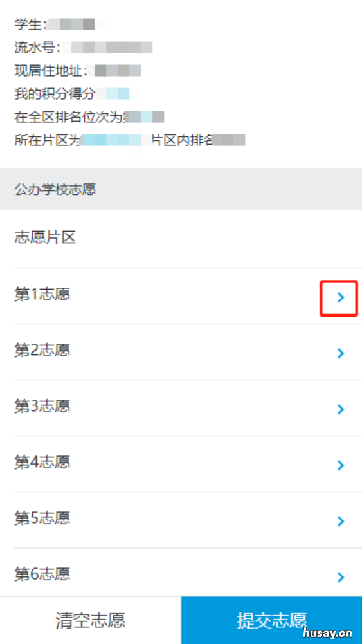This screenshot has width=362, height=644.
Task: Choose the 第2志愿 row label
Action: [42, 350]
